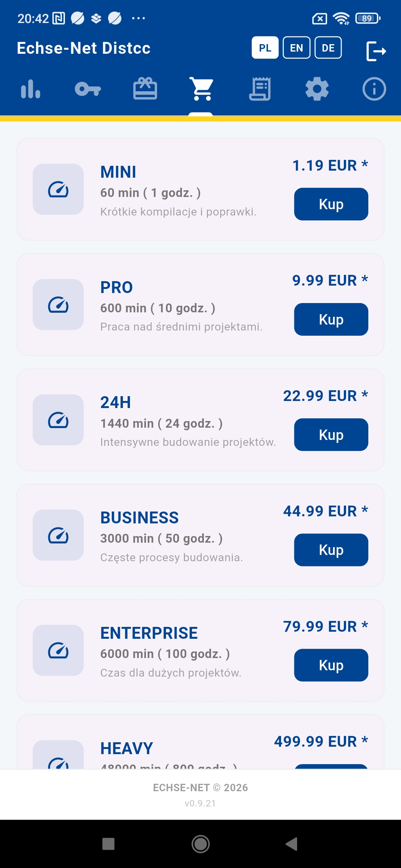401x868 pixels.
Task: Purchase the BUSINESS 3000 min package
Action: point(331,550)
